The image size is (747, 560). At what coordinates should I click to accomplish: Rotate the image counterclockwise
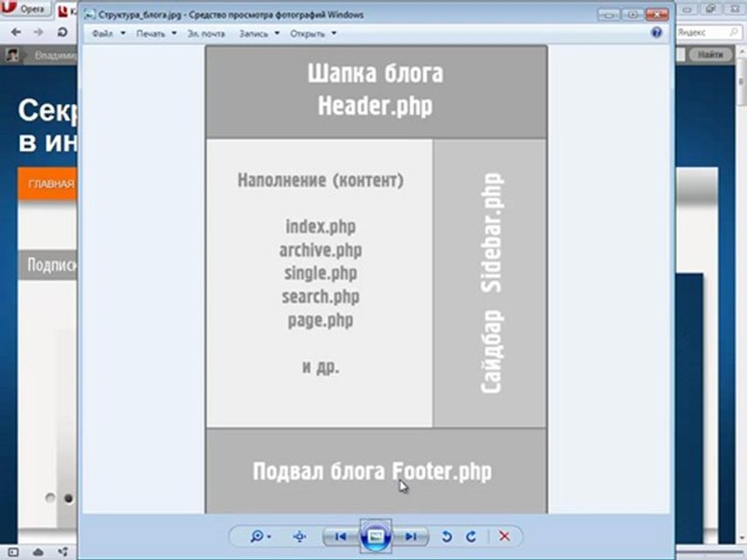pyautogui.click(x=447, y=537)
